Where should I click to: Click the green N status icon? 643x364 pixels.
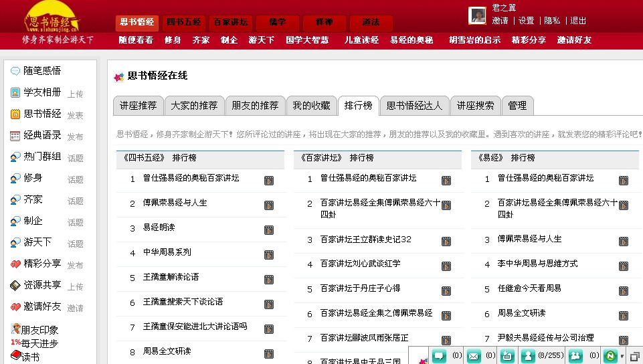(610, 355)
